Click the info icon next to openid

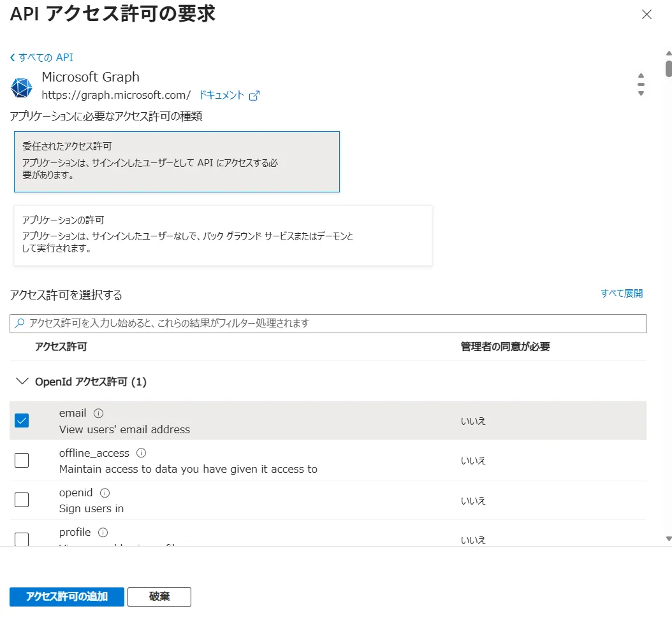[x=104, y=492]
